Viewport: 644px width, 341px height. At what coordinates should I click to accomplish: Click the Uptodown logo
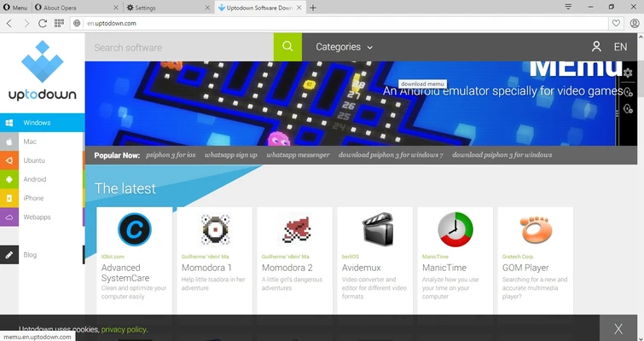click(43, 71)
